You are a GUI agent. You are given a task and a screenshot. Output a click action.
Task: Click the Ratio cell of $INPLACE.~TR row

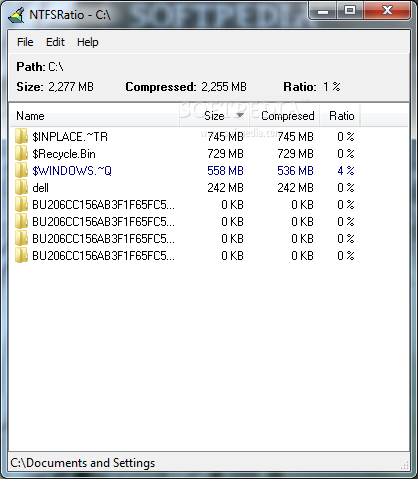point(346,137)
